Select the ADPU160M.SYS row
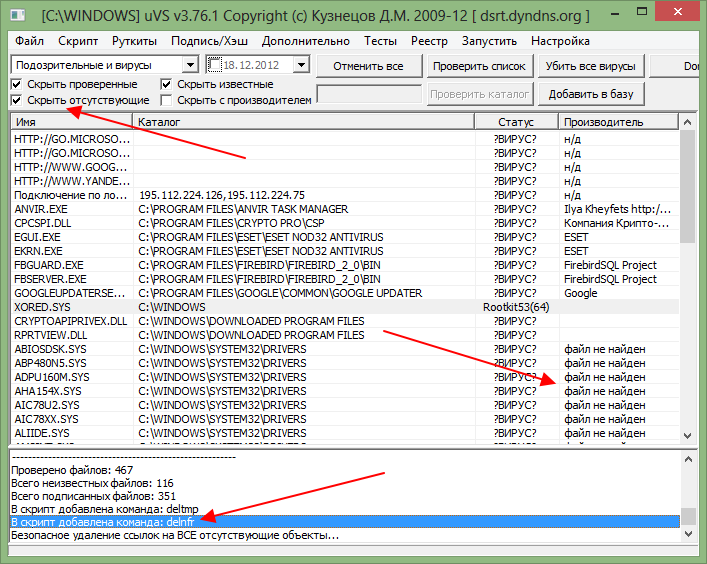Viewport: 707px width, 564px height. click(345, 377)
